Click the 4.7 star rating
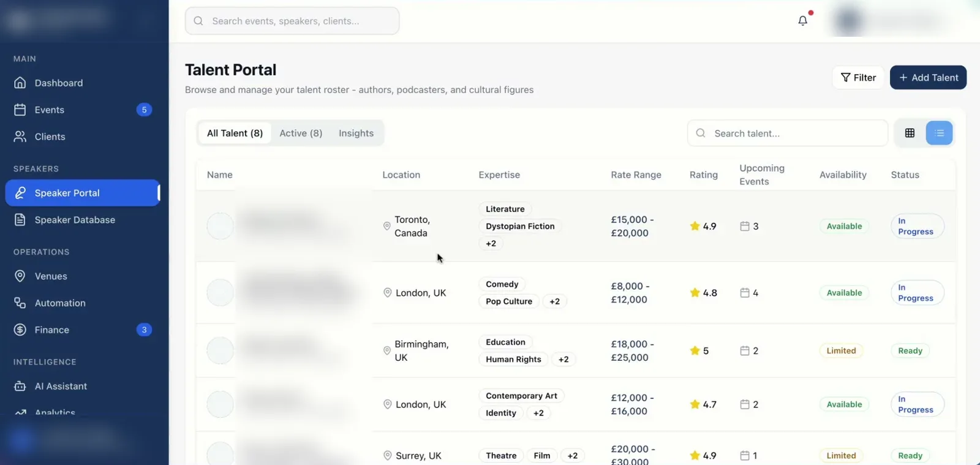The height and width of the screenshot is (465, 980). pos(703,404)
